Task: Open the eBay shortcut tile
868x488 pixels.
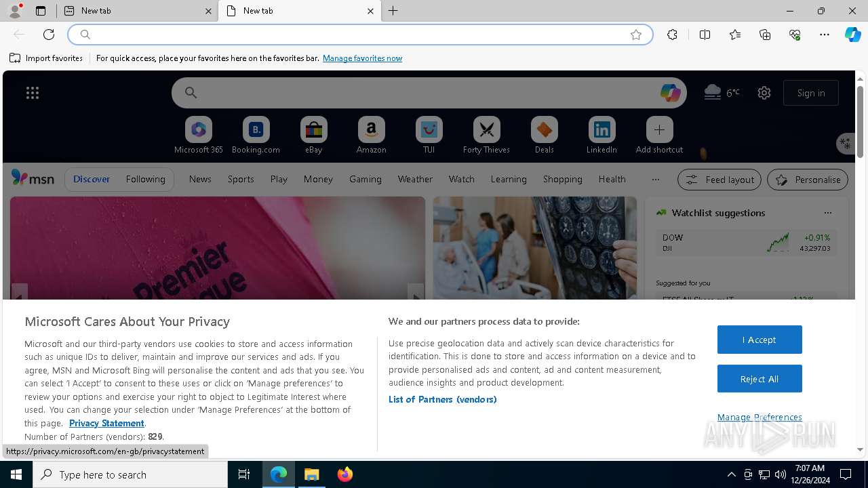Action: pyautogui.click(x=313, y=135)
